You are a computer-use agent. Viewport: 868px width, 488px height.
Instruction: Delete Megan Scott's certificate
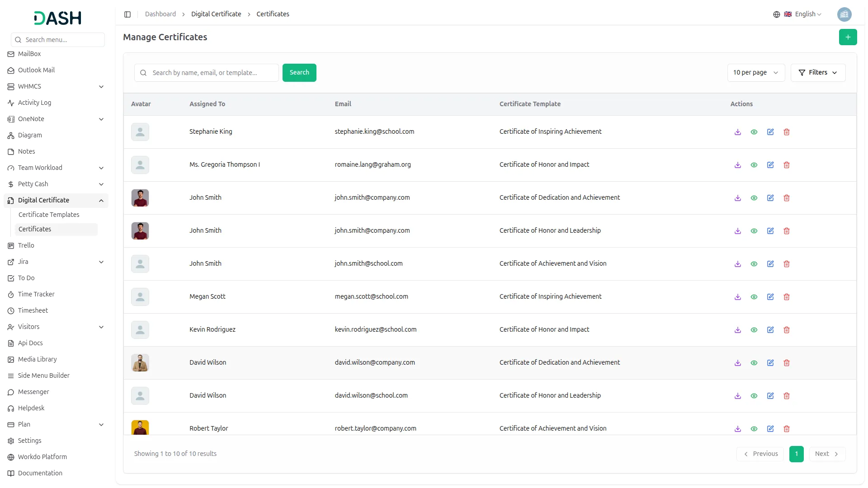787,297
